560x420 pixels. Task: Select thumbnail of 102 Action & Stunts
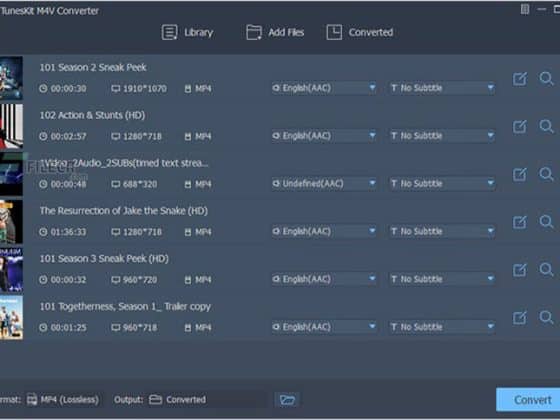pos(11,126)
